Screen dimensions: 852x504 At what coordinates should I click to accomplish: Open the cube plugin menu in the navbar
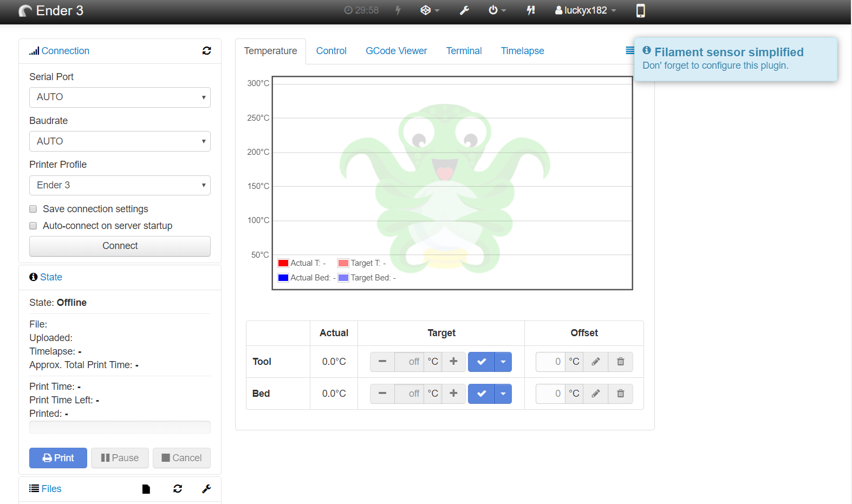coord(430,10)
